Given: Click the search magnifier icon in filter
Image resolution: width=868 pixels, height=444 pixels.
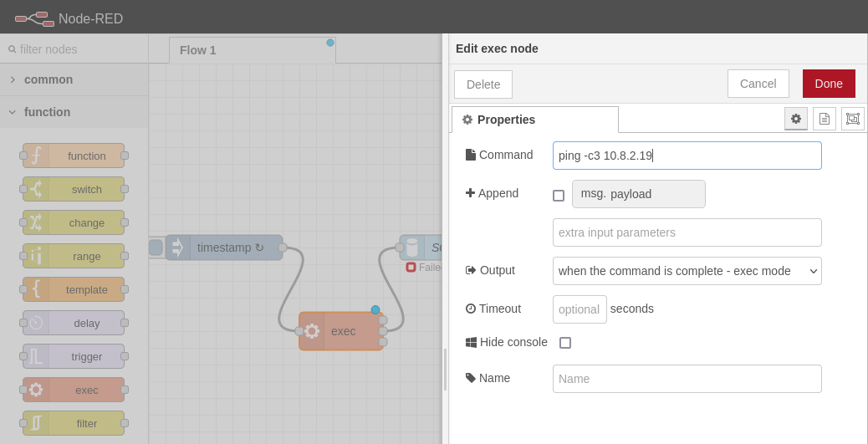Looking at the screenshot, I should [x=13, y=49].
